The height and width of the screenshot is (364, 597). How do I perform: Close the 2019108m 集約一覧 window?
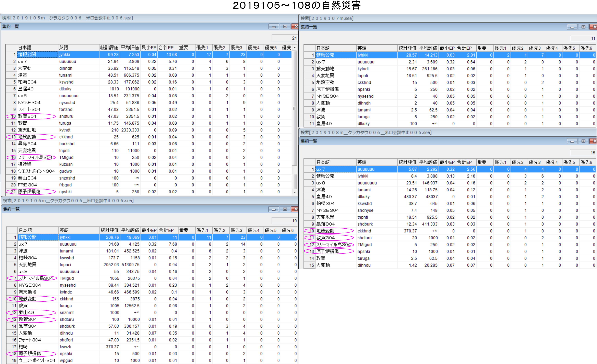pos(594,141)
